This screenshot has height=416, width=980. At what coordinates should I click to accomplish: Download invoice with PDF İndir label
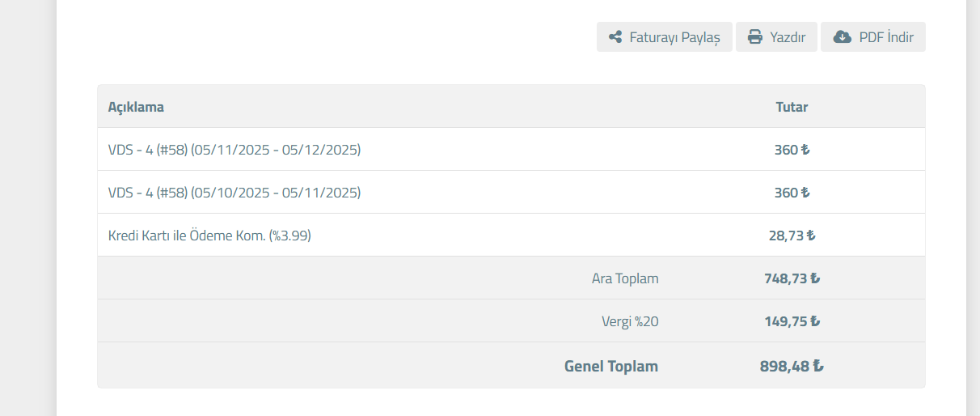click(x=886, y=37)
